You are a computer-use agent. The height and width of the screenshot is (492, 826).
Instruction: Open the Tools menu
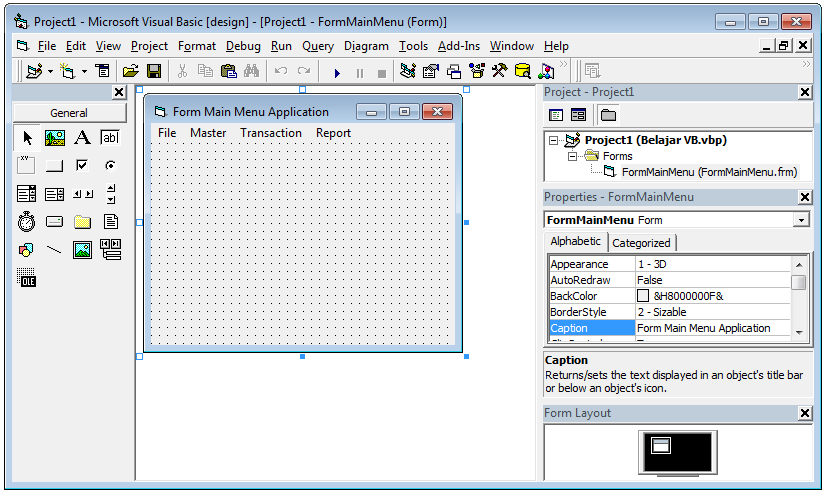pos(413,46)
